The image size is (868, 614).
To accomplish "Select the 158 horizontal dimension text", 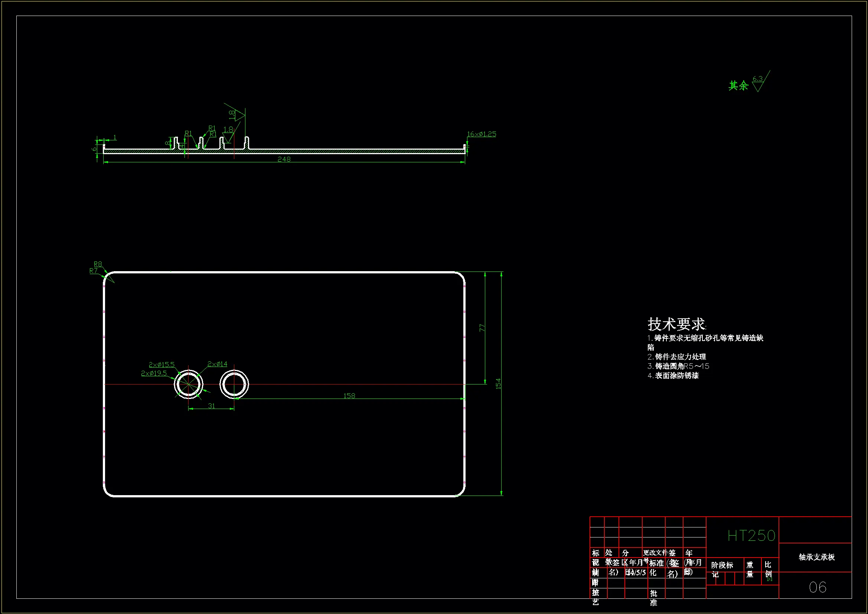I will point(349,396).
